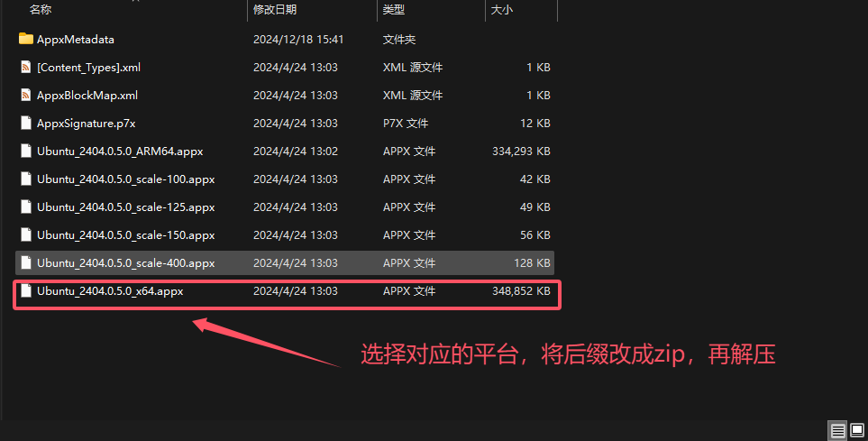868x441 pixels.
Task: Click the 文件夹 type cell
Action: [399, 40]
